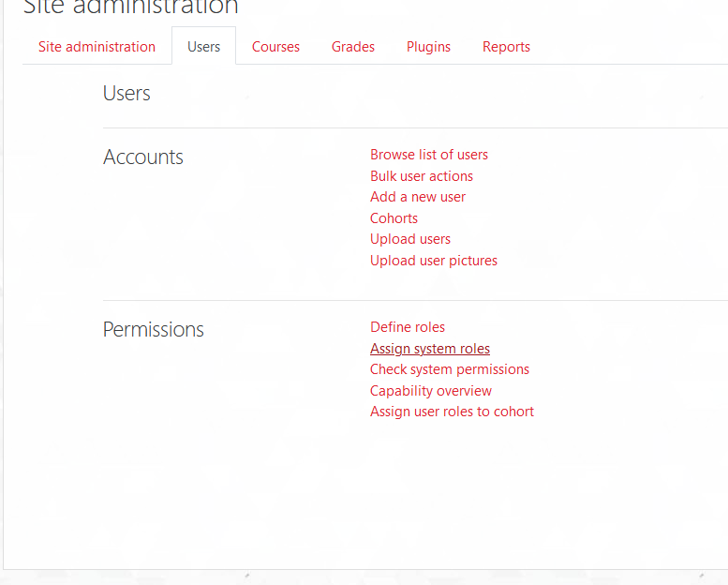Screen dimensions: 728x585
Task: Open Upload users link
Action: coord(410,239)
